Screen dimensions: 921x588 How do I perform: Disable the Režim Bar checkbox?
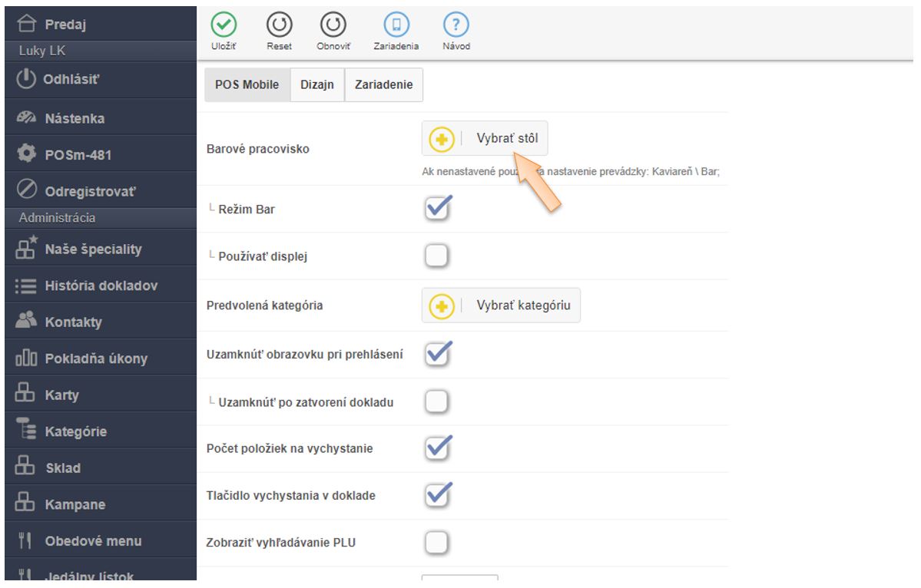[436, 209]
